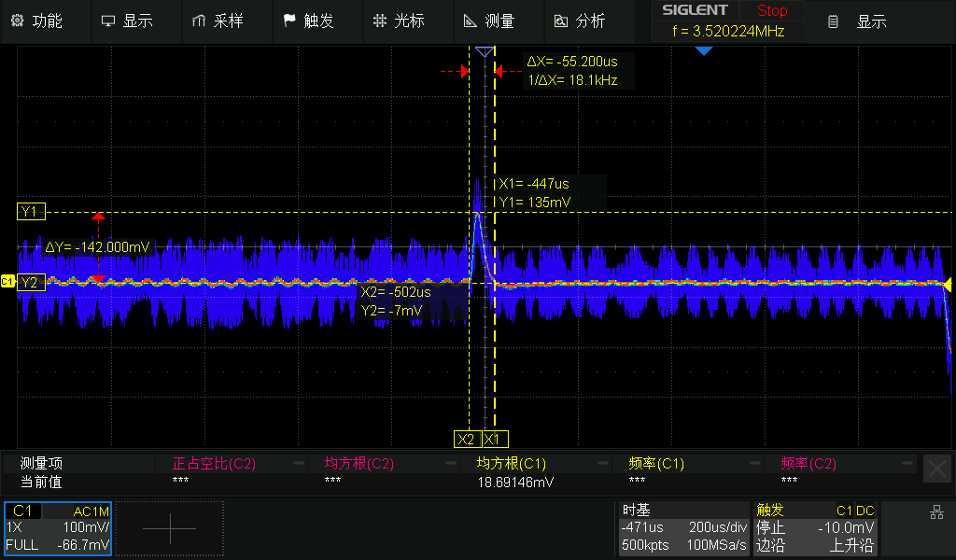956x560 pixels.
Task: Click the network status icon at bottom right
Action: 936,512
